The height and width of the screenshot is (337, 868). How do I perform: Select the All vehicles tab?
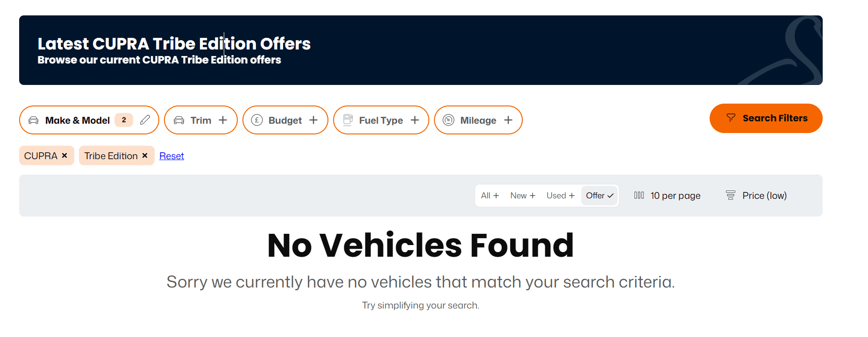[490, 196]
